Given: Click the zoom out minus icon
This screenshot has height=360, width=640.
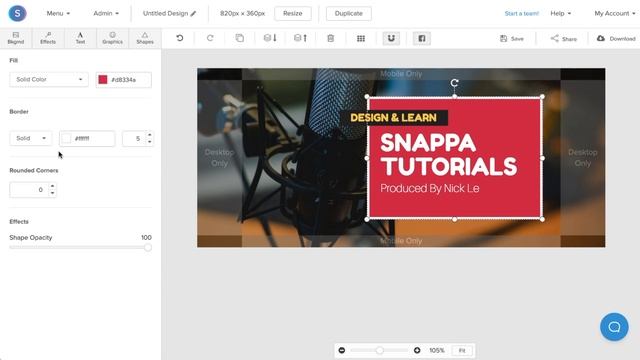Looking at the screenshot, I should [x=342, y=350].
